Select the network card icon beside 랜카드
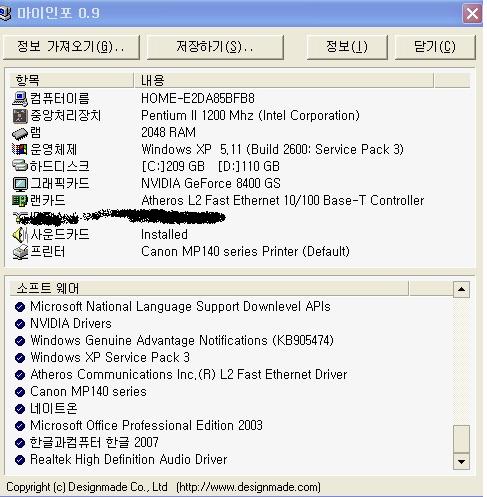The height and width of the screenshot is (497, 487). (20, 201)
